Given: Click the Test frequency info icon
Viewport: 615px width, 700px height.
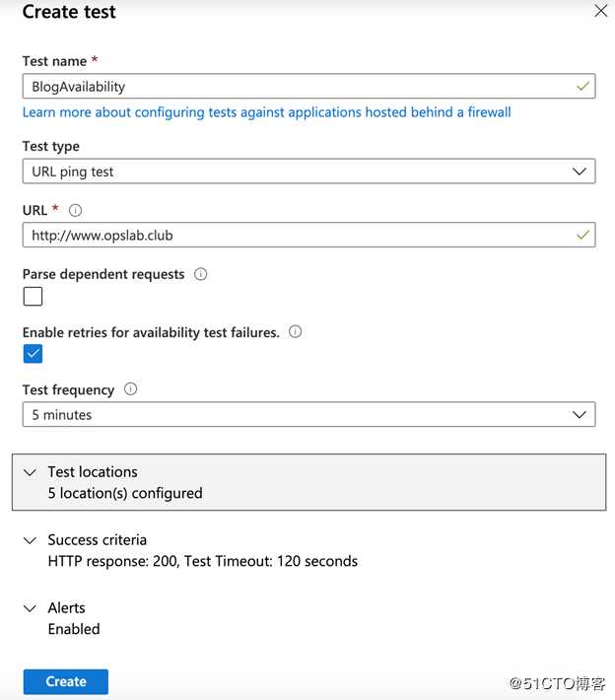Looking at the screenshot, I should pyautogui.click(x=130, y=388).
